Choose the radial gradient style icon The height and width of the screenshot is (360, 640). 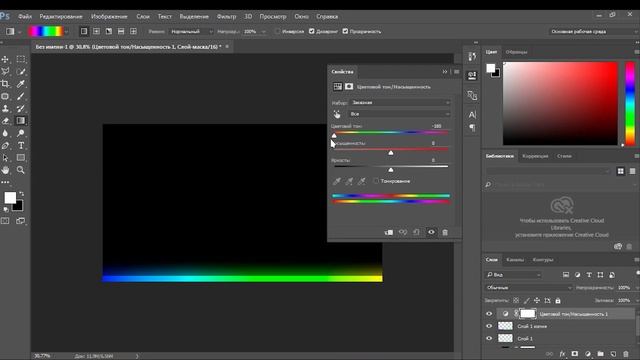coord(96,31)
